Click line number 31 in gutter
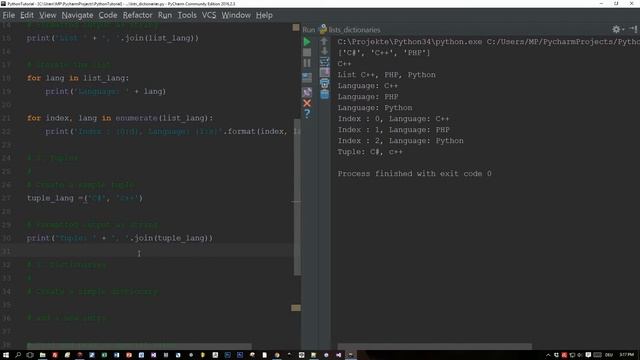Viewport: 640px width, 360px height. [6, 251]
